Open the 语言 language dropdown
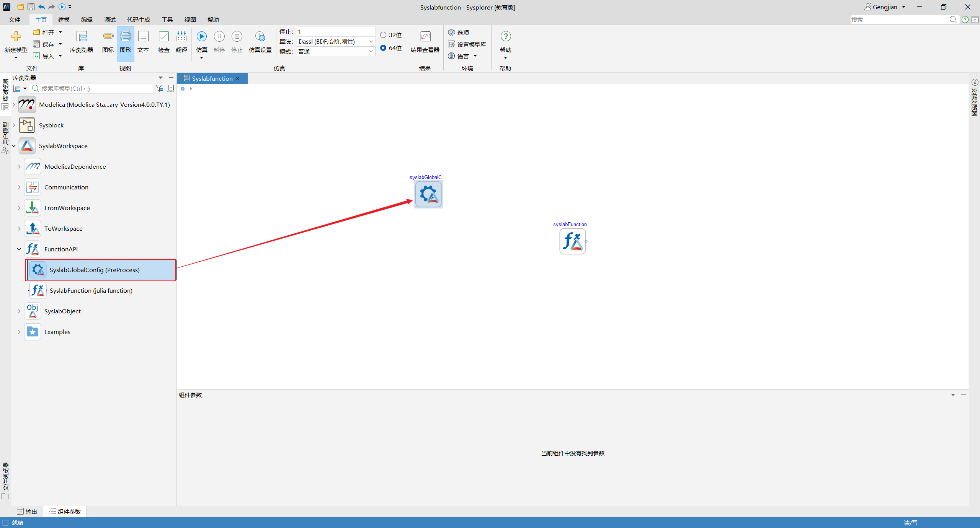Viewport: 980px width, 528px height. click(x=475, y=56)
